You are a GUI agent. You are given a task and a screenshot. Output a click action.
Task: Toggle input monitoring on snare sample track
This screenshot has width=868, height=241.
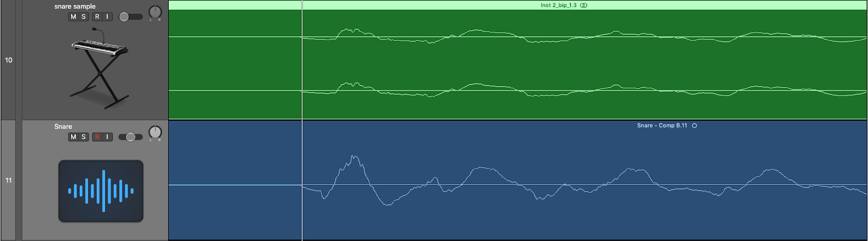point(107,17)
